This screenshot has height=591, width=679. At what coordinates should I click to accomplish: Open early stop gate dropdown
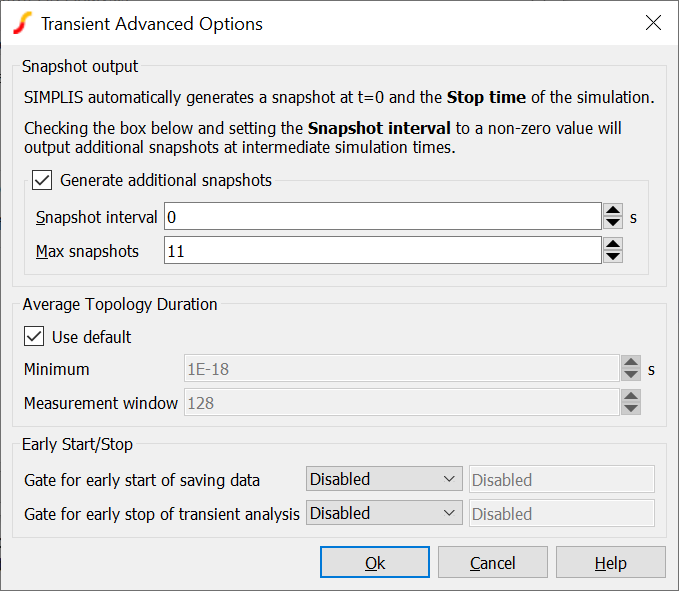(x=384, y=514)
